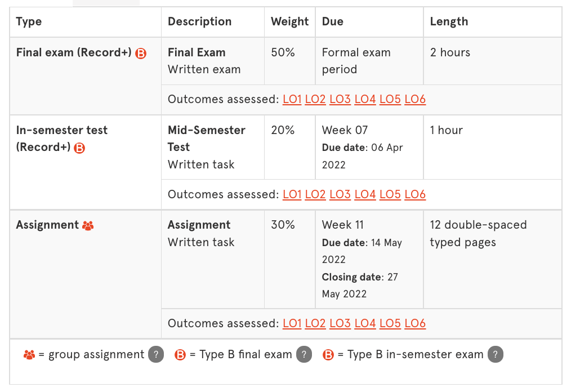Click Type B icon beside In-semester test (Record+)
The width and height of the screenshot is (571, 392).
[80, 148]
